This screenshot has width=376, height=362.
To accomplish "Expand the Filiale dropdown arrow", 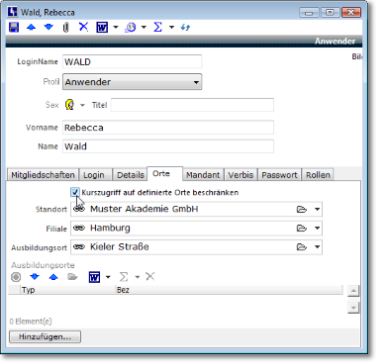I will [x=317, y=228].
